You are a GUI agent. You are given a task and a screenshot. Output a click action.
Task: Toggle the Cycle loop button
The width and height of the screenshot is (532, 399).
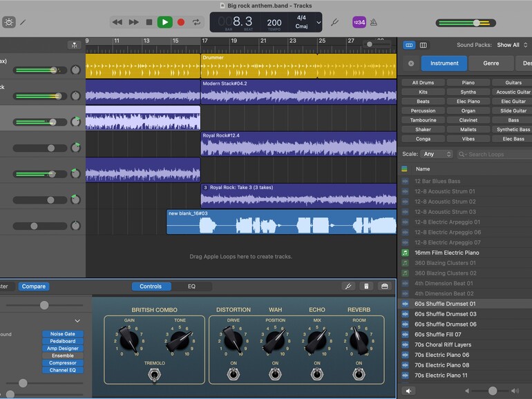[x=196, y=22]
